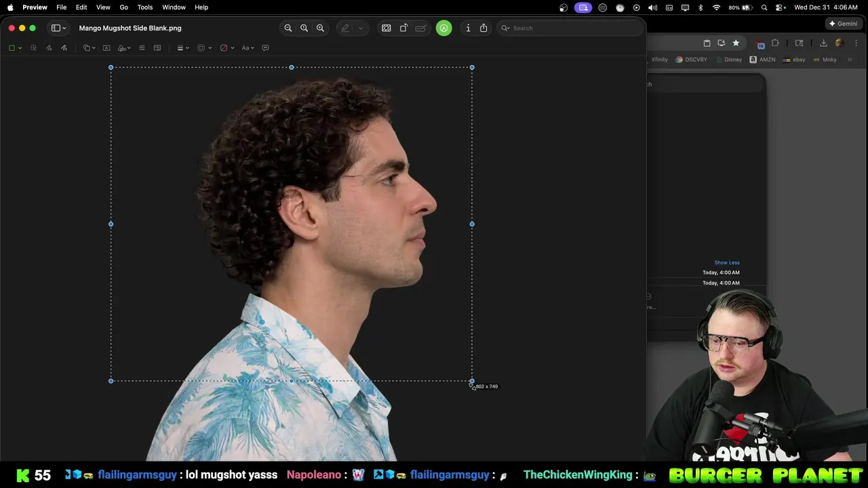Open the Inspector info icon
The image size is (868, 488).
point(468,28)
